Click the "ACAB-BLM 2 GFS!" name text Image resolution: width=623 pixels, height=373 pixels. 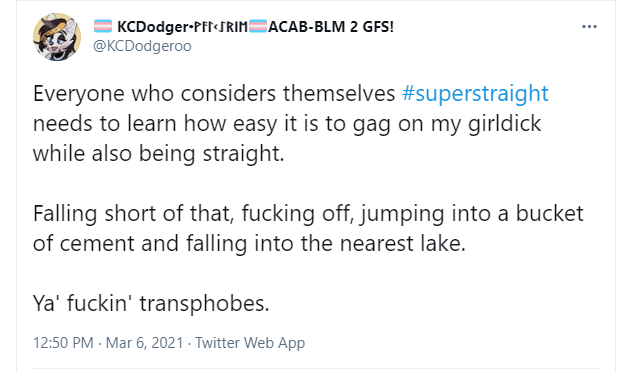pyautogui.click(x=331, y=27)
